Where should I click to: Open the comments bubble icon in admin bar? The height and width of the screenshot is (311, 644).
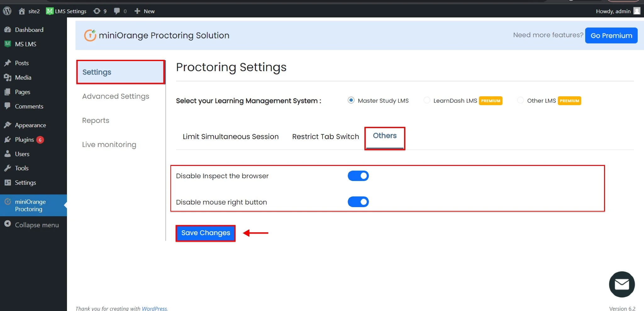117,11
